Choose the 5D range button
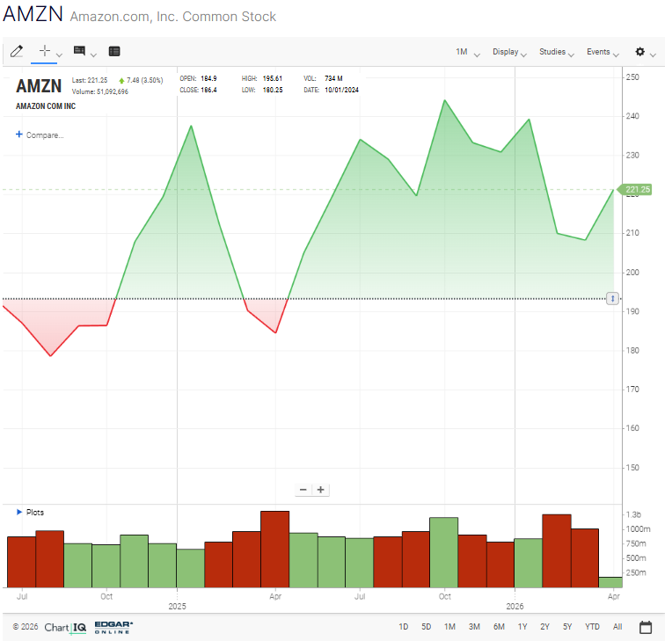This screenshot has width=672, height=641. (x=427, y=627)
